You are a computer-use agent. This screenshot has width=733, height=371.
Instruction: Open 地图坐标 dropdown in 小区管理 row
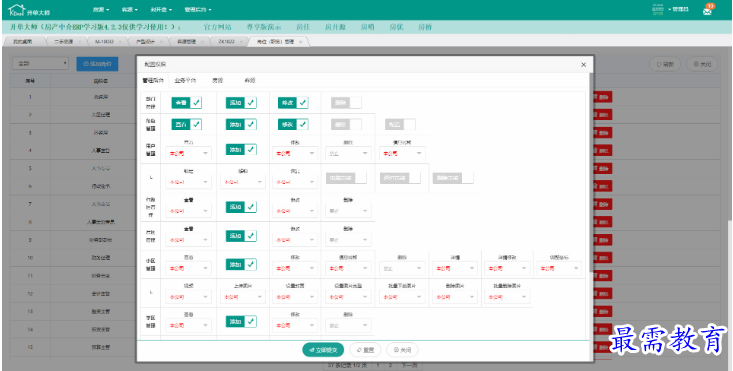click(x=560, y=269)
